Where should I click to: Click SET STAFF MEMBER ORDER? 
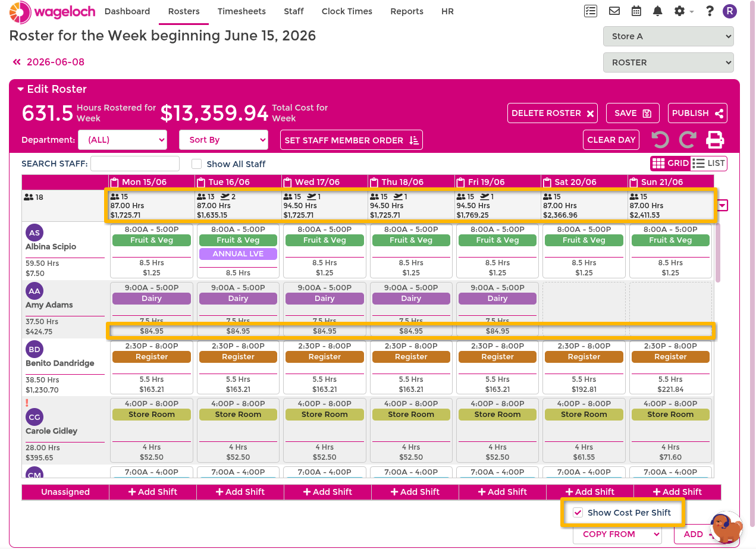point(352,140)
